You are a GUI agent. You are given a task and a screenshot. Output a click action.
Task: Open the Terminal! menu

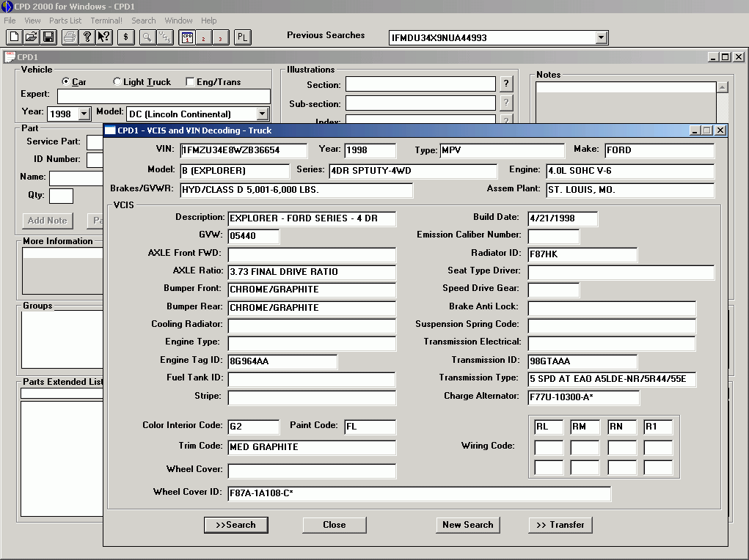tap(106, 21)
